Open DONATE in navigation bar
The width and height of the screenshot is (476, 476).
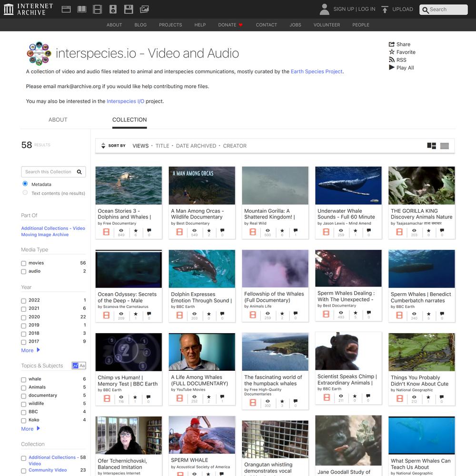click(x=230, y=25)
